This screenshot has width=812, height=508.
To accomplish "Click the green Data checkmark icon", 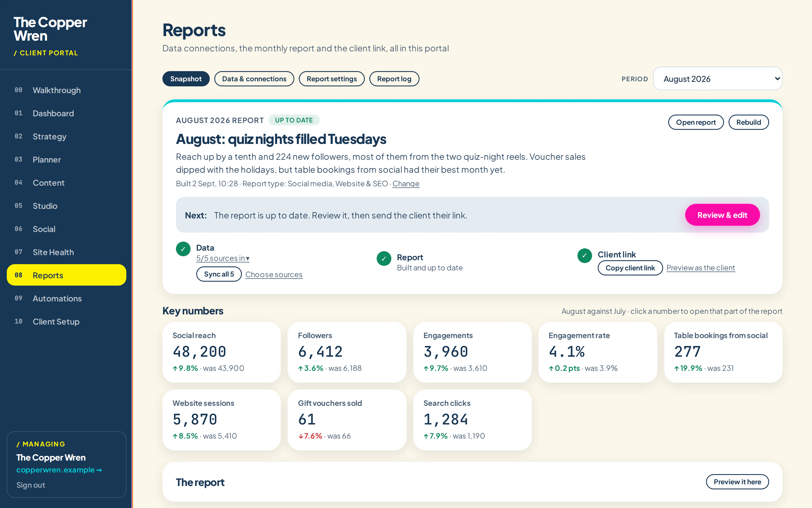I will (183, 249).
